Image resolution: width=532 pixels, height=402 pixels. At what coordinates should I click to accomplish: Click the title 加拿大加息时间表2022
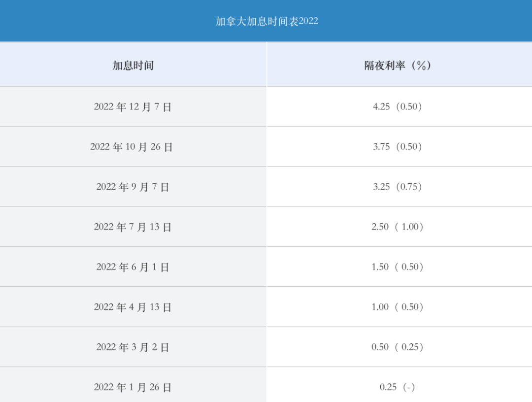(x=266, y=21)
